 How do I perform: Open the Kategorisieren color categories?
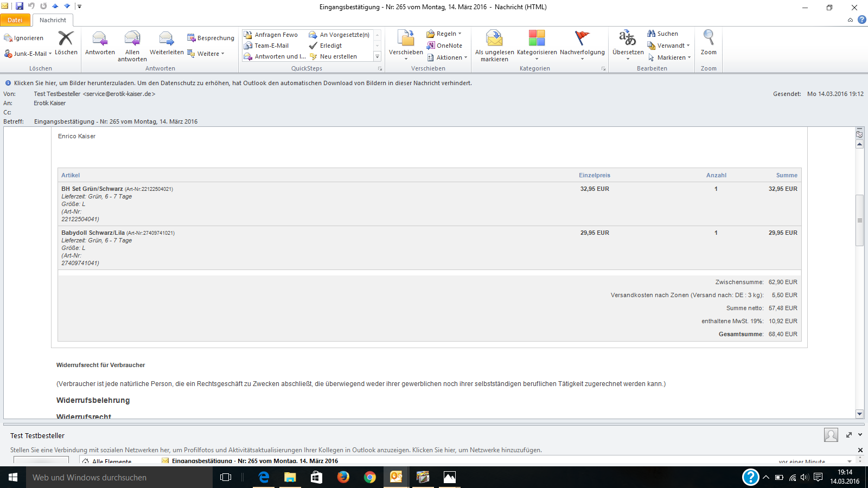pyautogui.click(x=537, y=39)
